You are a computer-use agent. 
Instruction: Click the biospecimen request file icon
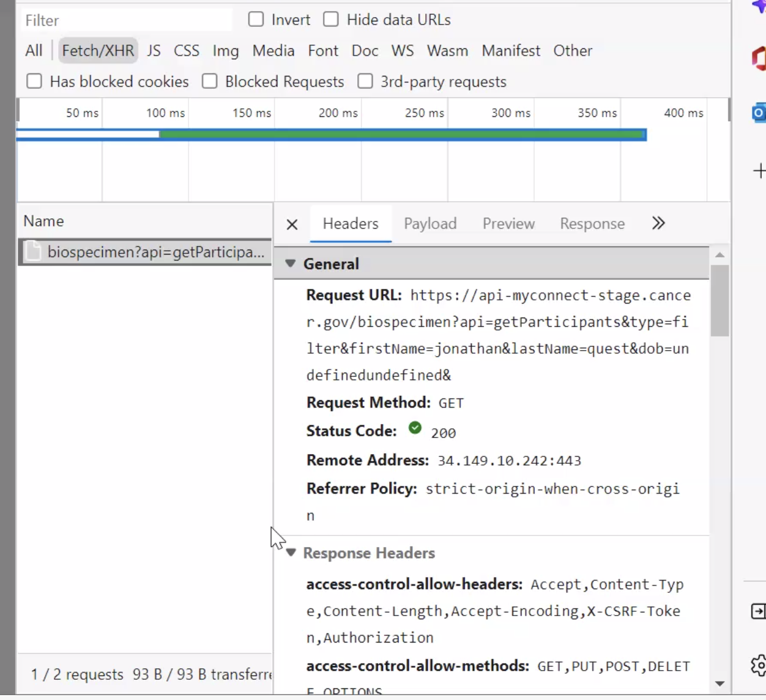[x=33, y=251]
